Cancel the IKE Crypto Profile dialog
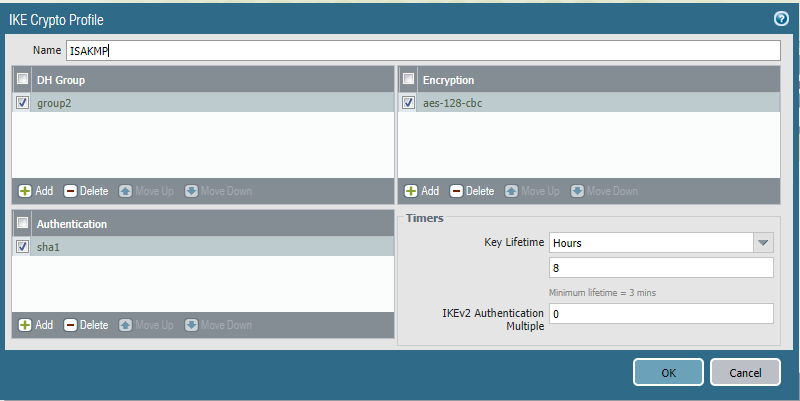 (745, 372)
